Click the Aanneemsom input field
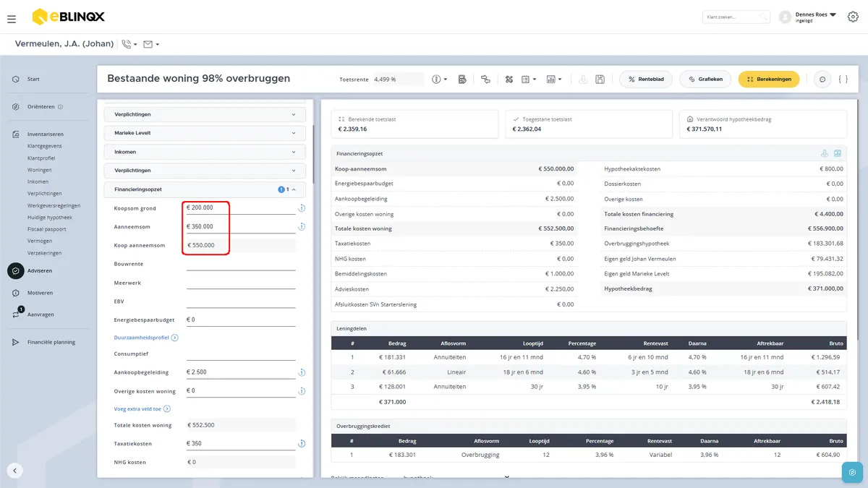 (240, 226)
